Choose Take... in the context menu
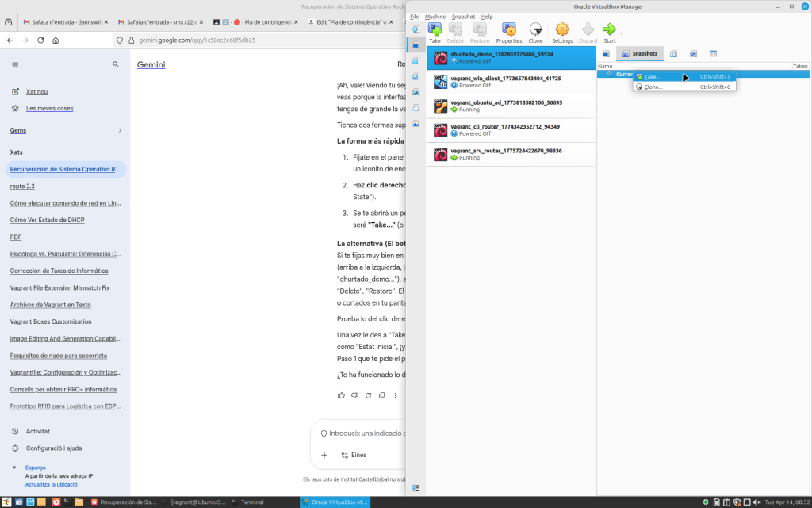Viewport: 812px width, 508px height. tap(652, 77)
